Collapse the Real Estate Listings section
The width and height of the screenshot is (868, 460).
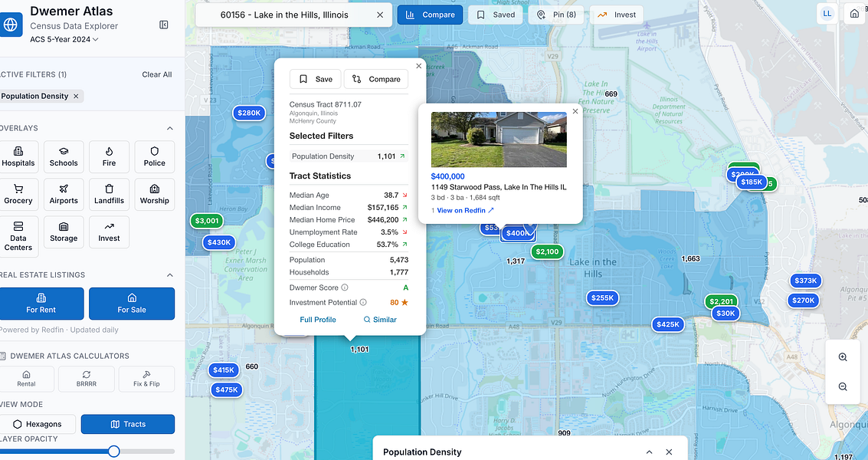click(170, 275)
